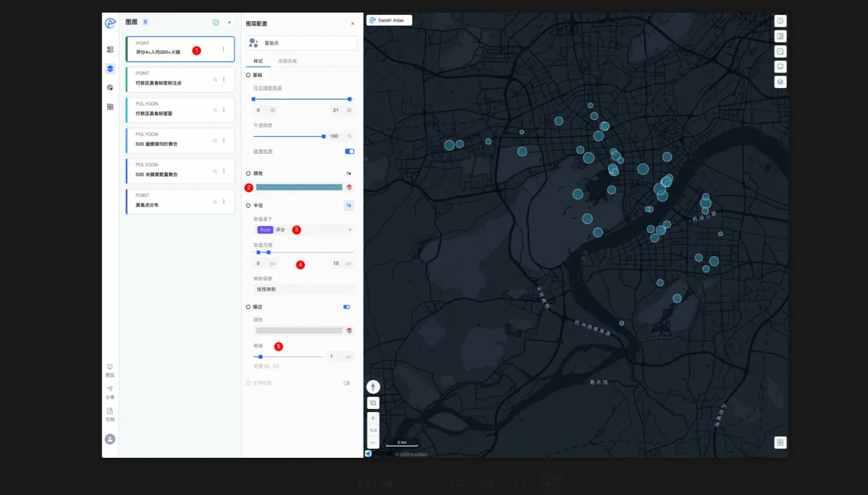This screenshot has height=495, width=868.
Task: Open the interaction settings sidebar icon
Action: tap(110, 87)
